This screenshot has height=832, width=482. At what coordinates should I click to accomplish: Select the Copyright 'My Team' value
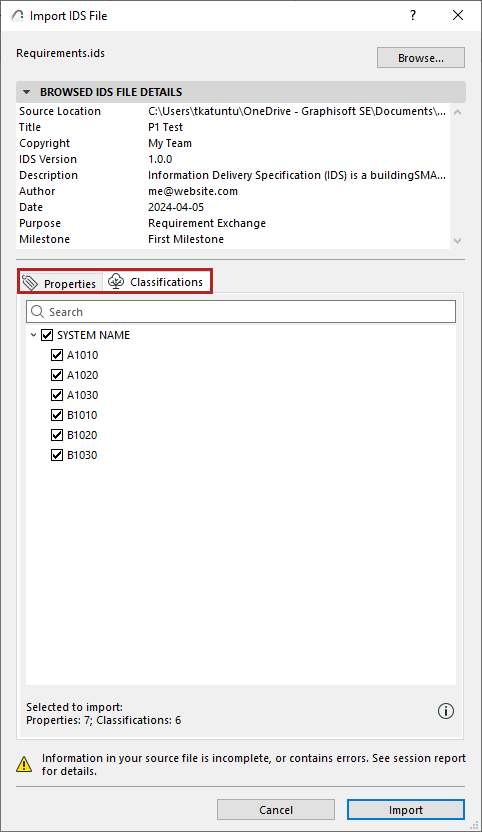(170, 143)
